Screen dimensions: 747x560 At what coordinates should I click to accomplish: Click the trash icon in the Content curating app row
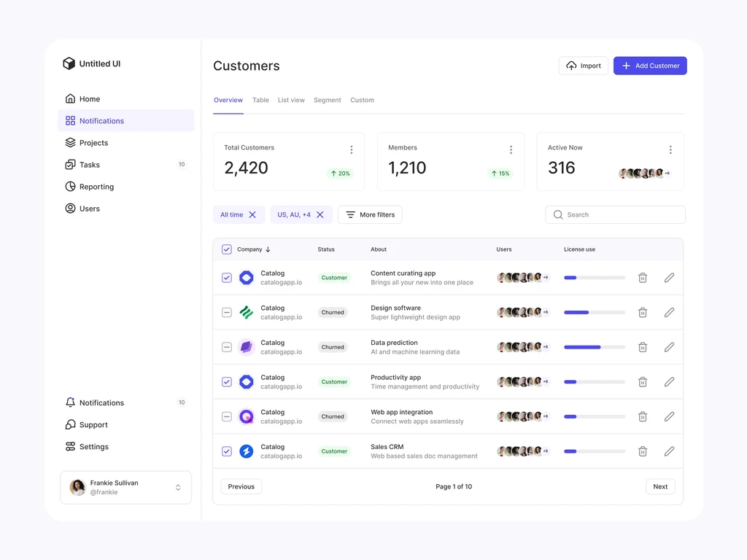pyautogui.click(x=642, y=278)
